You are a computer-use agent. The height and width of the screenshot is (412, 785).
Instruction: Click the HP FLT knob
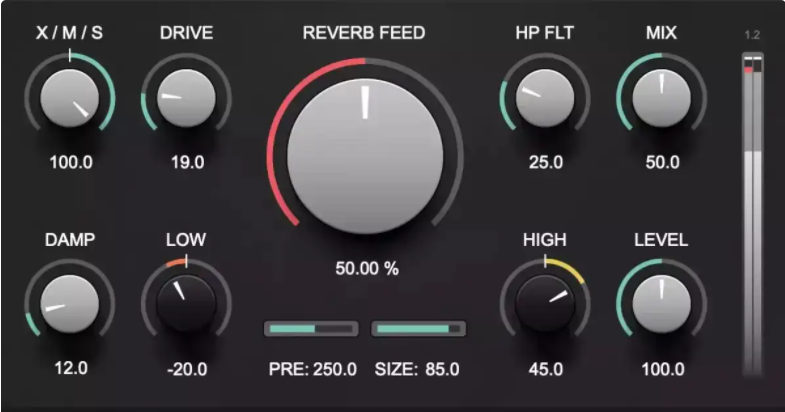[545, 99]
